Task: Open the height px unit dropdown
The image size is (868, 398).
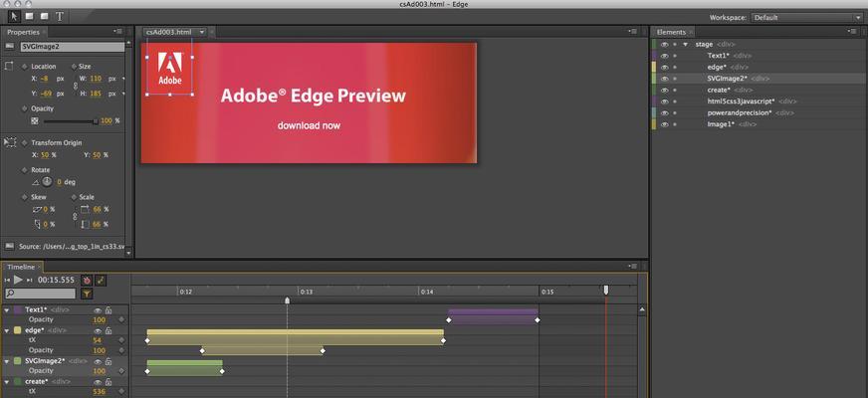Action: click(122, 95)
